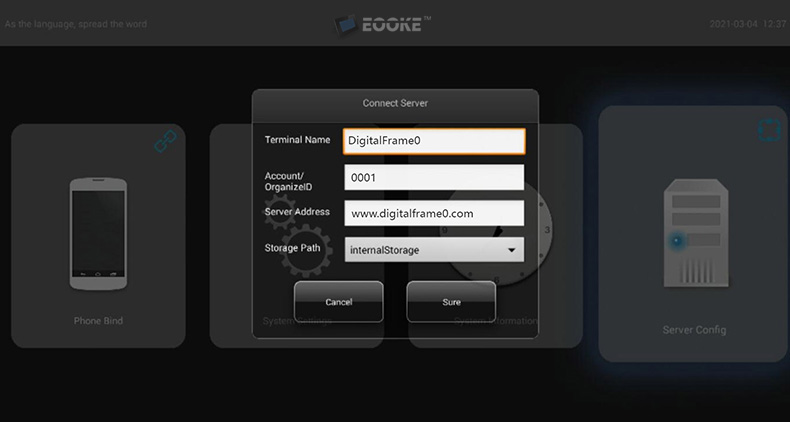Click the Cancel button
Screen dimensions: 790x422
pos(339,302)
